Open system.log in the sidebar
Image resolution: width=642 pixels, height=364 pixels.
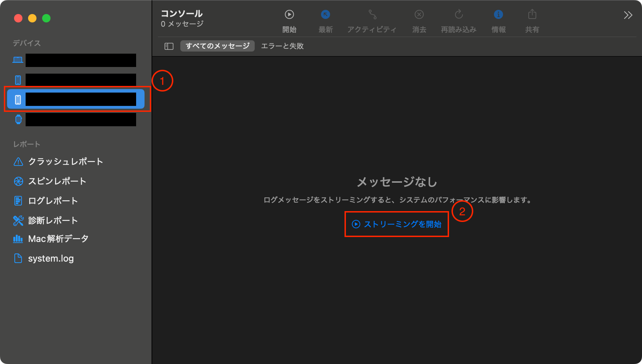51,258
